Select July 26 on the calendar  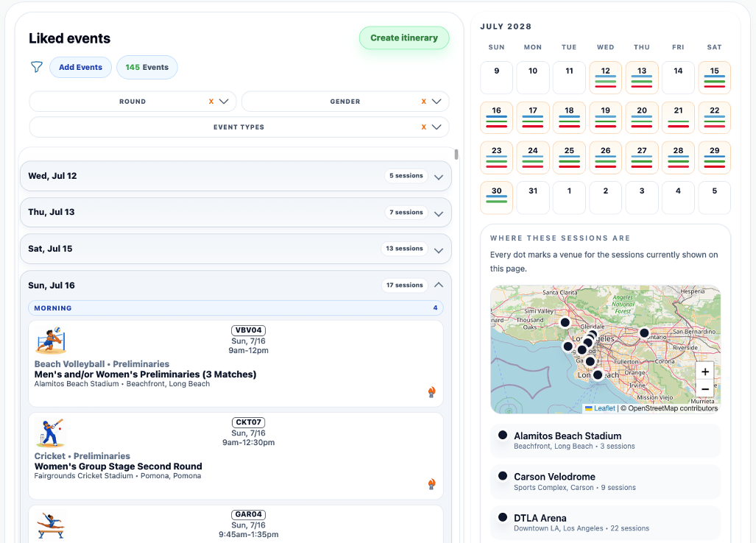point(606,157)
